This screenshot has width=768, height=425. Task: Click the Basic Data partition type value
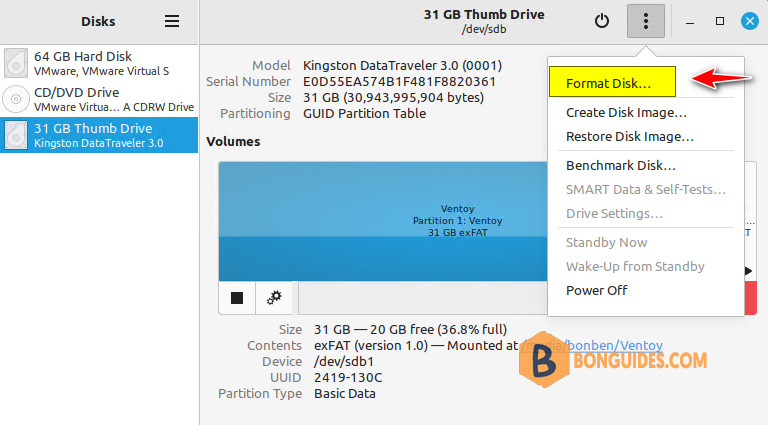click(345, 394)
